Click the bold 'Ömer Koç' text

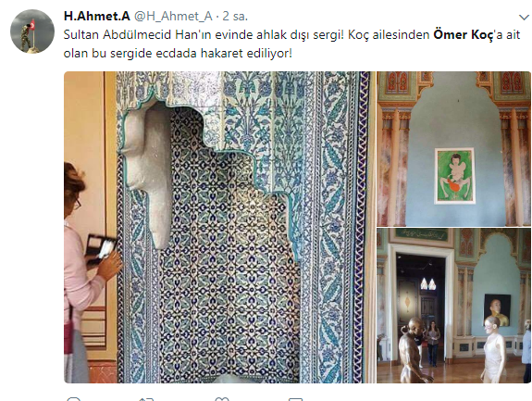(464, 34)
